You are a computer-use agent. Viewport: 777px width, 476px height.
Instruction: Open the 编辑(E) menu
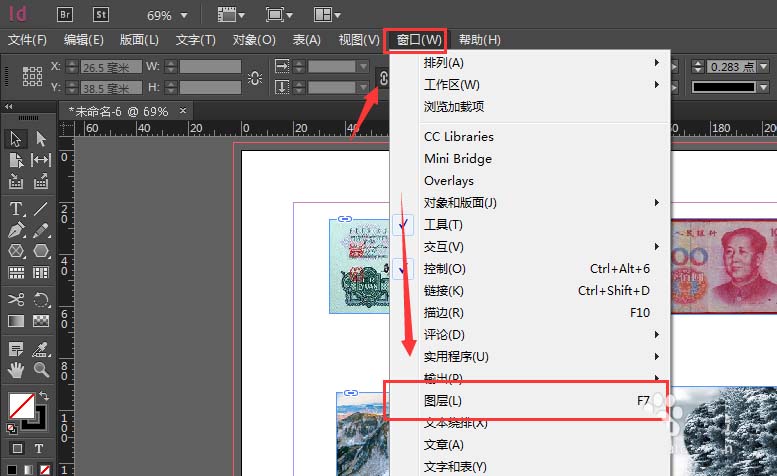click(83, 40)
